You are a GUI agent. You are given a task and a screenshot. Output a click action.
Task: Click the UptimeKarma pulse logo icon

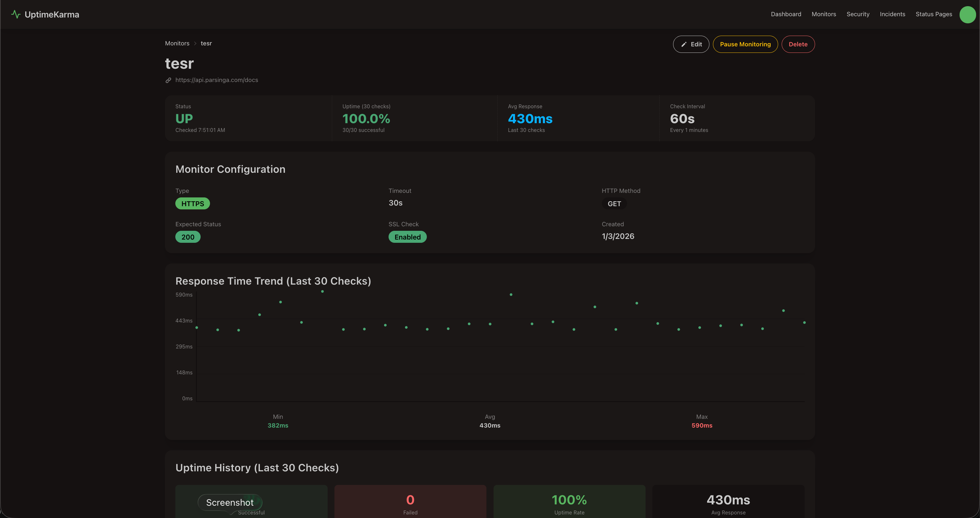coord(16,14)
